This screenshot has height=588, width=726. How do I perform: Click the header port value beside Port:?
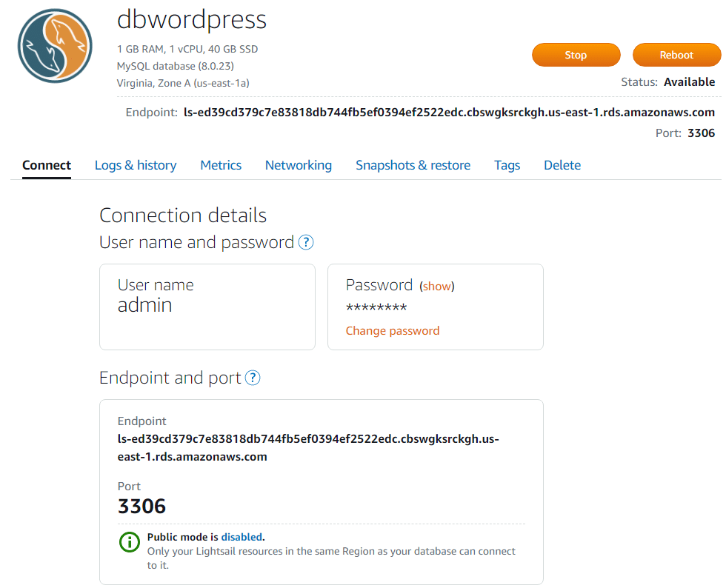(x=701, y=133)
